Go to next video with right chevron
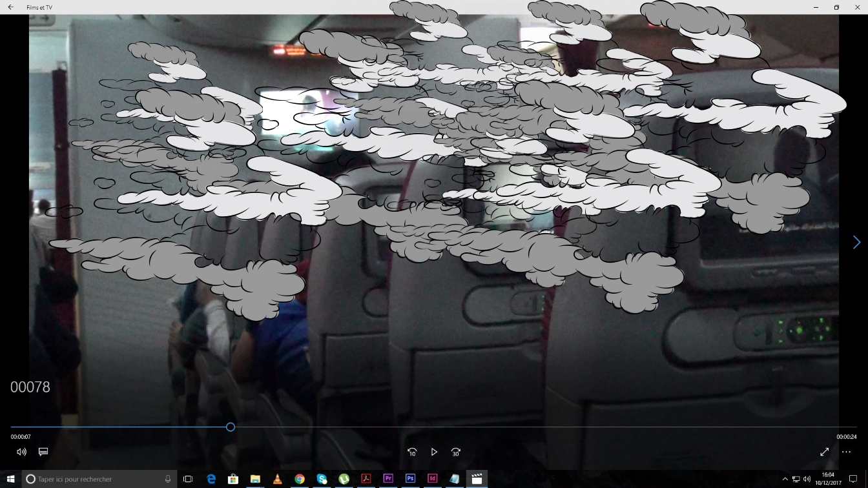Viewport: 868px width, 488px height. (x=856, y=242)
